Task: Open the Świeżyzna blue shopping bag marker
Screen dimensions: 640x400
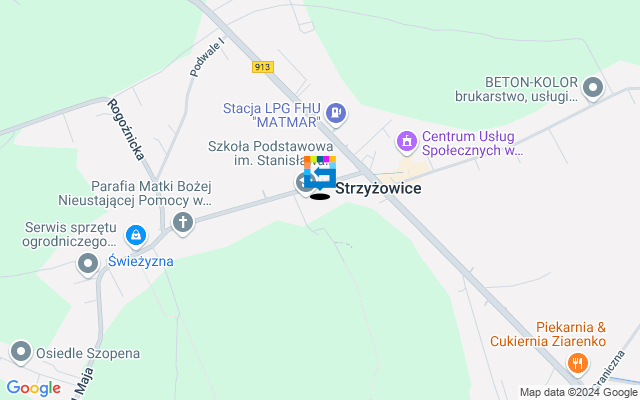Action: click(136, 236)
